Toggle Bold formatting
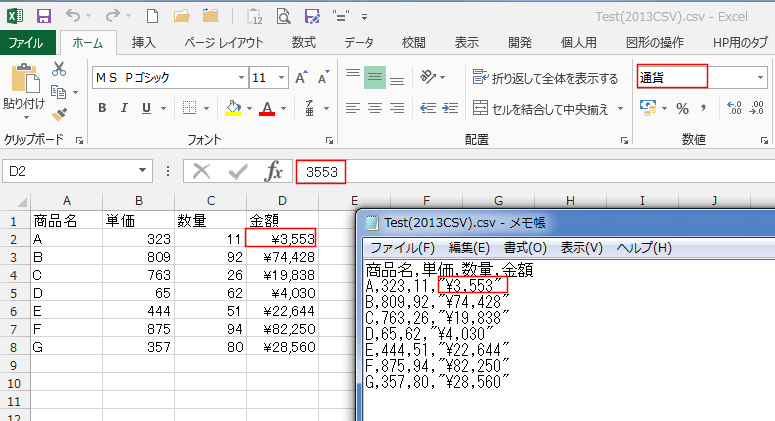The width and height of the screenshot is (775, 421). tap(102, 108)
